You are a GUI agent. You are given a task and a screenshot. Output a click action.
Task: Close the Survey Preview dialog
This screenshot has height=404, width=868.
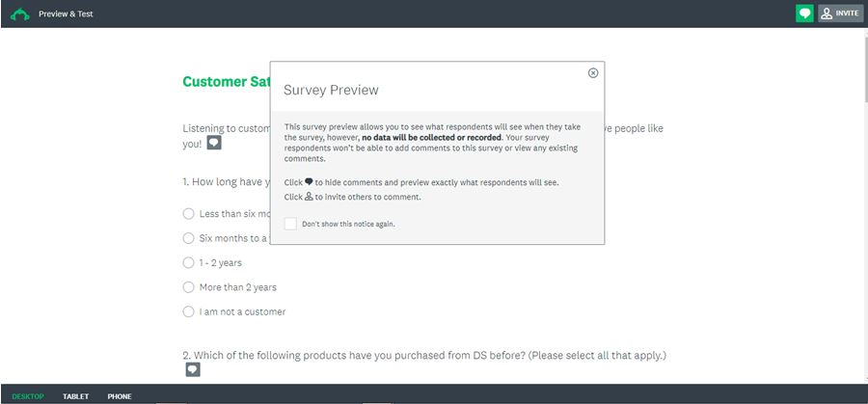[593, 73]
